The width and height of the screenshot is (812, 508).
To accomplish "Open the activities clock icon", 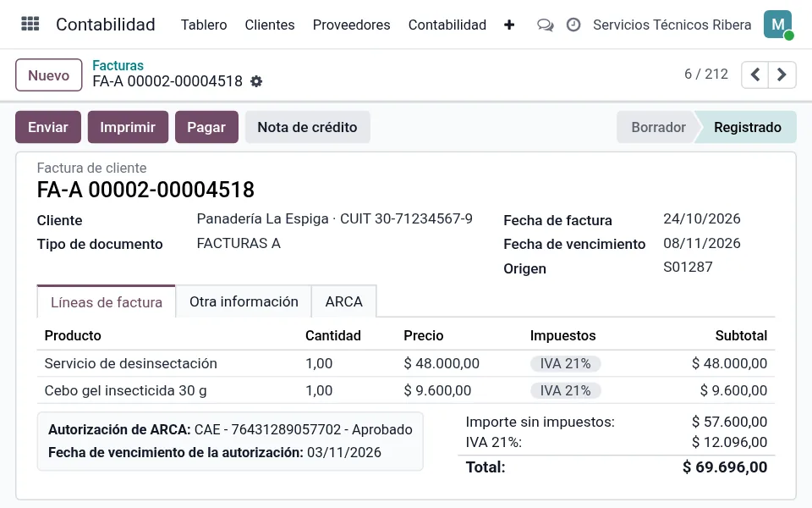I will [x=573, y=25].
